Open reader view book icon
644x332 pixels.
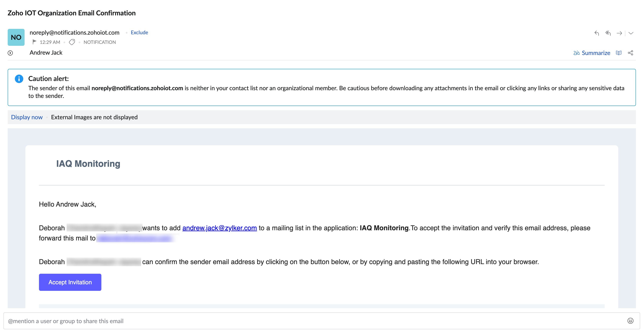pyautogui.click(x=619, y=53)
